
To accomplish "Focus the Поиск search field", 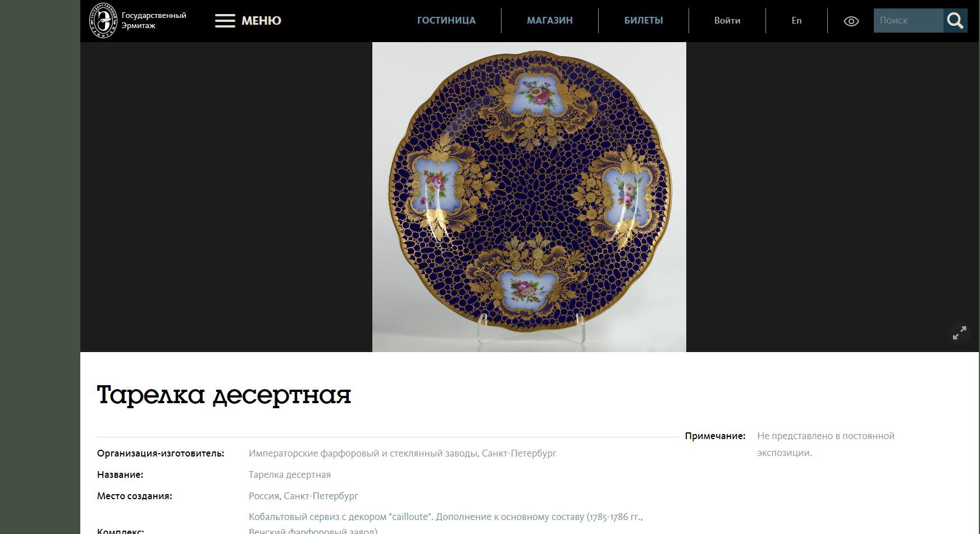I will (x=909, y=20).
